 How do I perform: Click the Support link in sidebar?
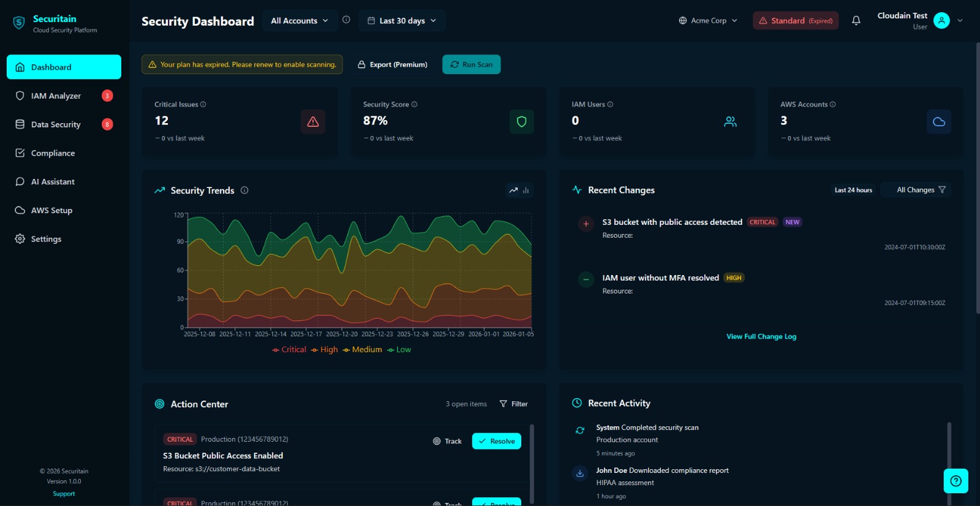[x=64, y=494]
